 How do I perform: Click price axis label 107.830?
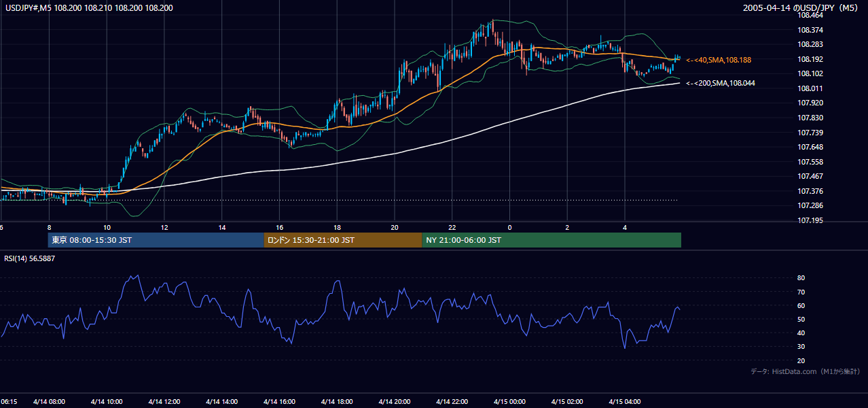(811, 118)
